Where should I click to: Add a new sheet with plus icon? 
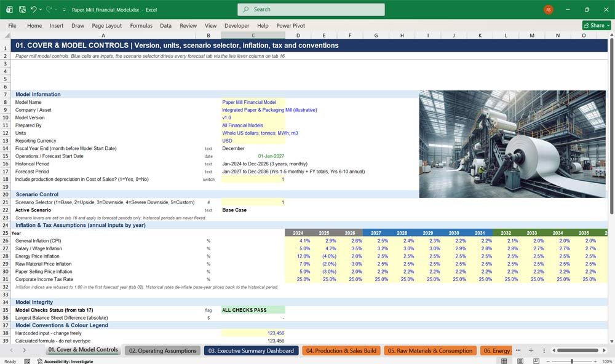point(531,350)
